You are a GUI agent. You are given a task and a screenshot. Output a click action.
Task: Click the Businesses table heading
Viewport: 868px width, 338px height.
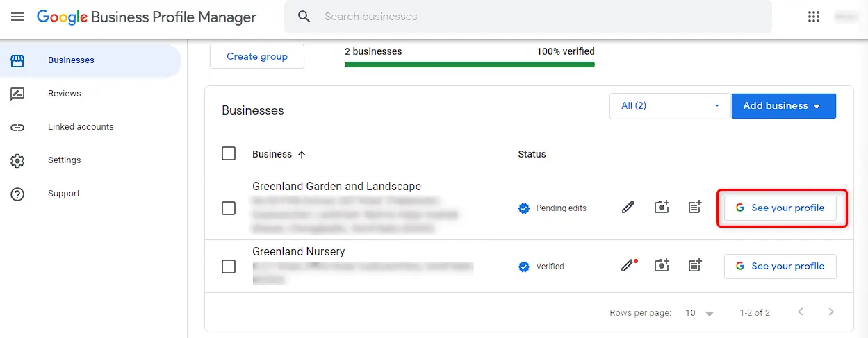click(253, 110)
